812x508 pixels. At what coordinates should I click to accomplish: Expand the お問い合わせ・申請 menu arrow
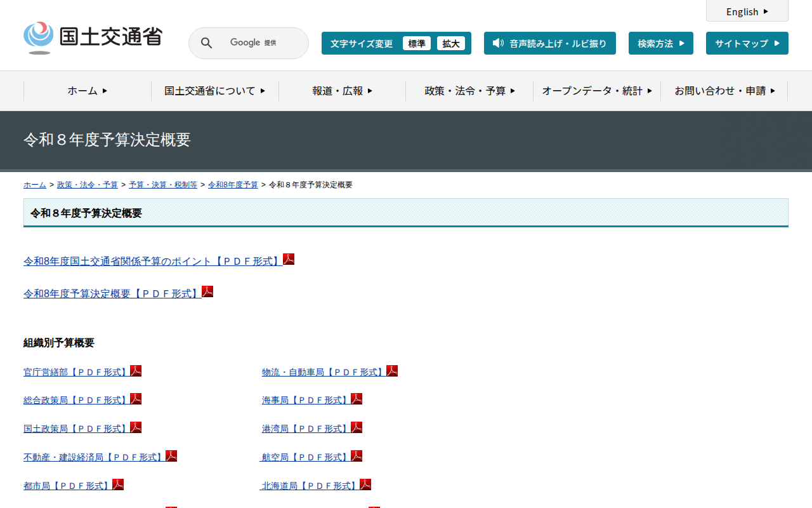click(x=773, y=91)
